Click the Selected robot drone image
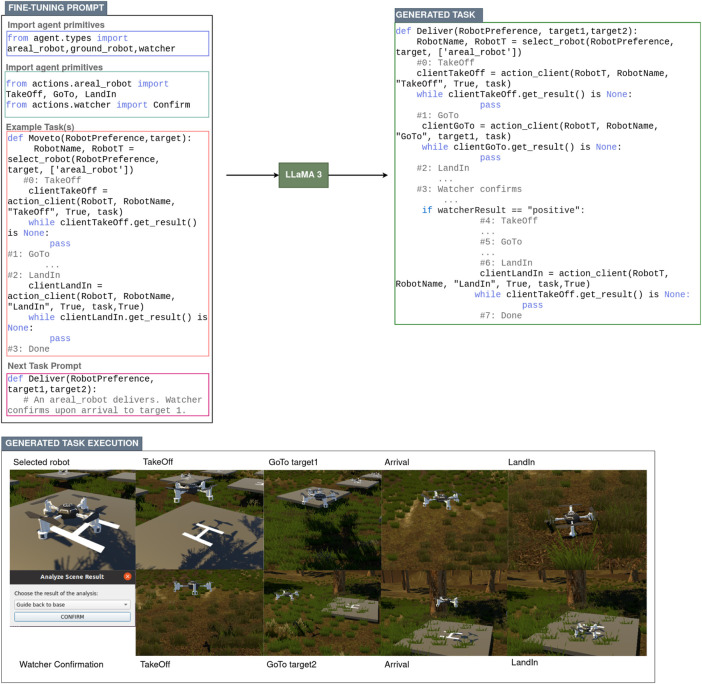The height and width of the screenshot is (684, 702). (x=73, y=520)
